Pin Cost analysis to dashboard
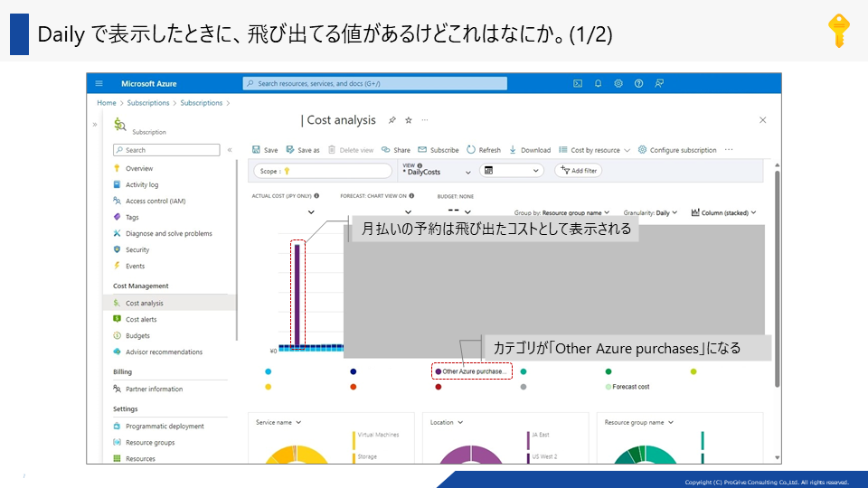This screenshot has width=868, height=488. point(392,120)
